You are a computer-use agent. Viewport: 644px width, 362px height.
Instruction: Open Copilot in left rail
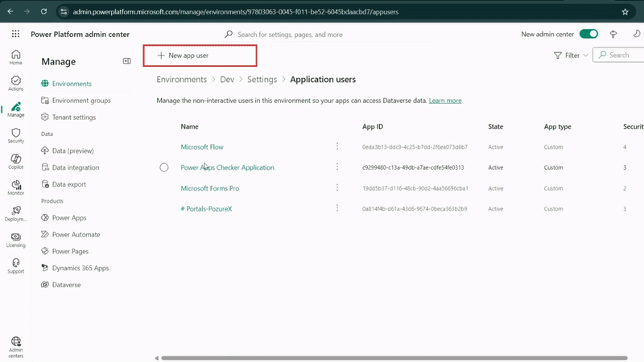point(15,162)
